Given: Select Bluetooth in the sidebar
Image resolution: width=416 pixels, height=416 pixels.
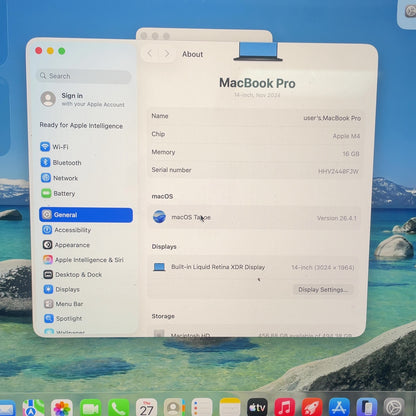Looking at the screenshot, I should tap(61, 162).
